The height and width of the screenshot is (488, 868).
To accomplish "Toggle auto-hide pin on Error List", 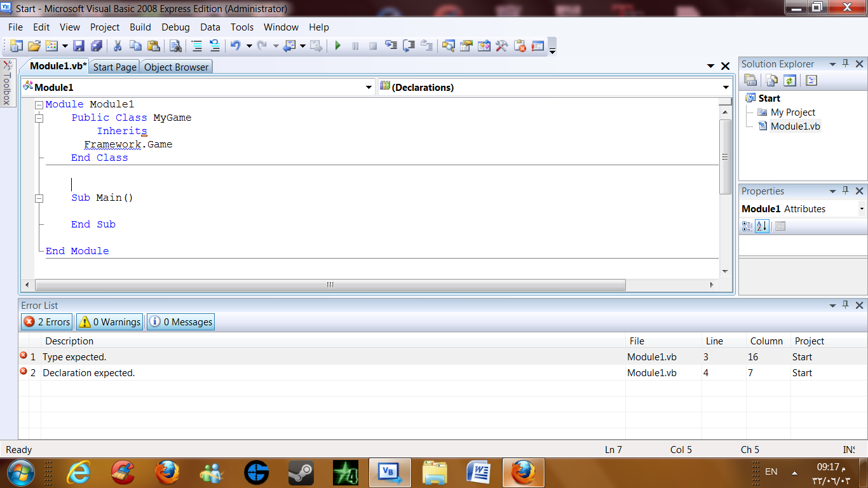I will 846,305.
